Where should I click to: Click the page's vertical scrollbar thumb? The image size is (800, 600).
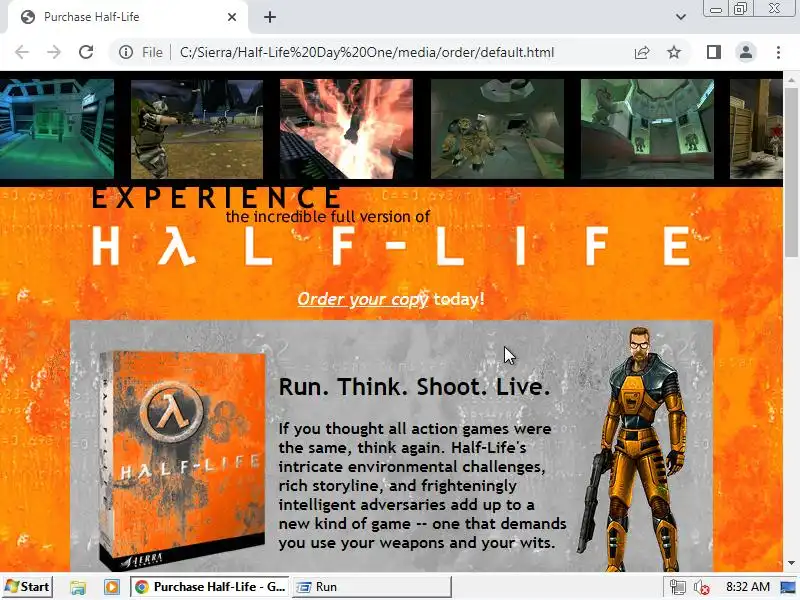791,172
